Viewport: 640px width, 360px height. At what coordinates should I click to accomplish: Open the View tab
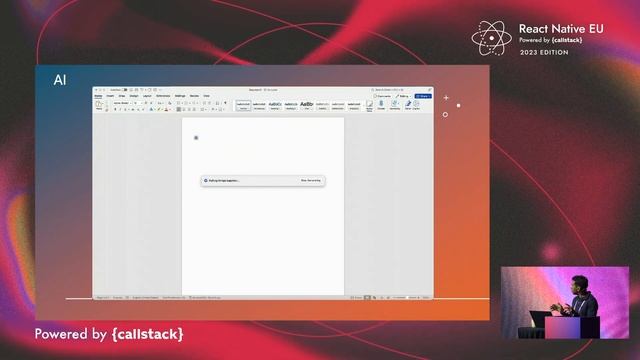(x=207, y=96)
